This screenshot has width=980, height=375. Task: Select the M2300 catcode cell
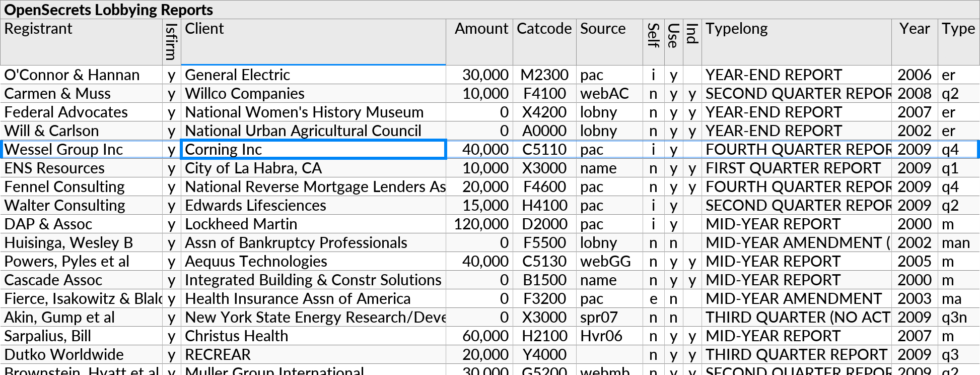tap(544, 75)
